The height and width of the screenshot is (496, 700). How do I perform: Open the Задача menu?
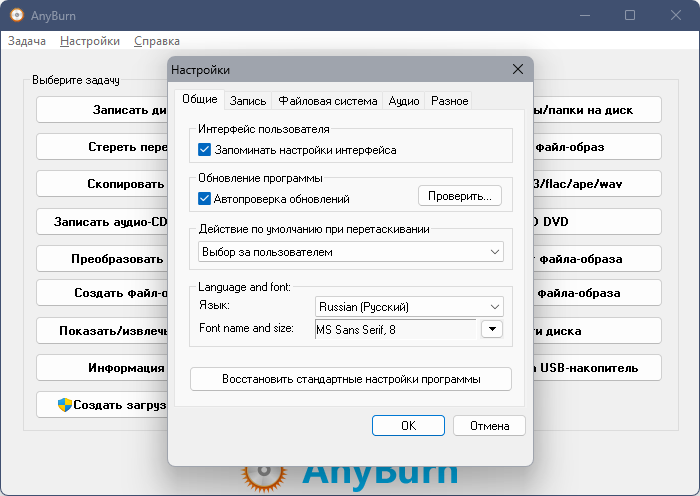[x=27, y=41]
